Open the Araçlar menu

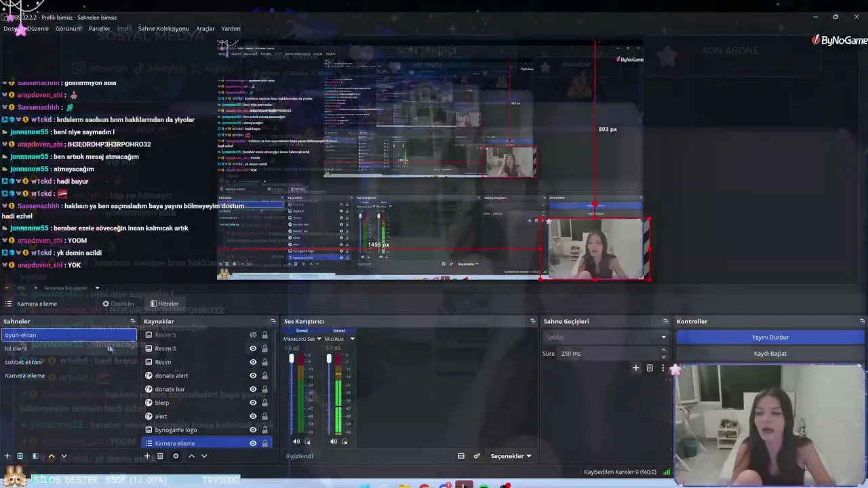coord(205,28)
